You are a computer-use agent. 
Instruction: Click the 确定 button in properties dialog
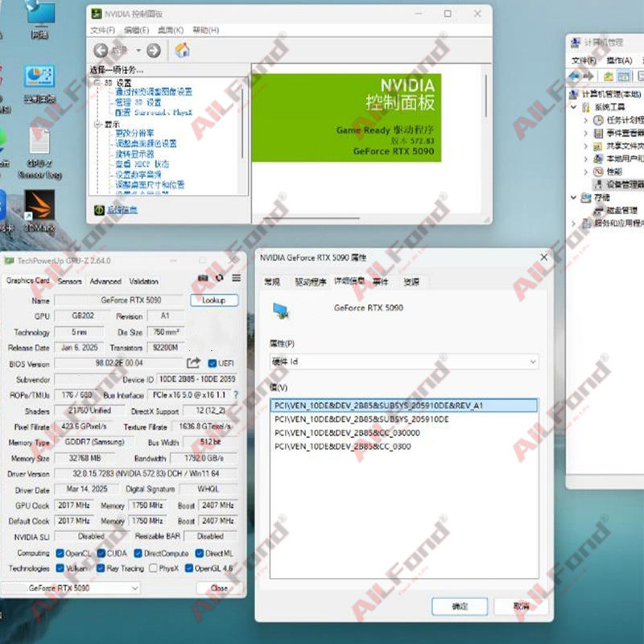pyautogui.click(x=460, y=606)
